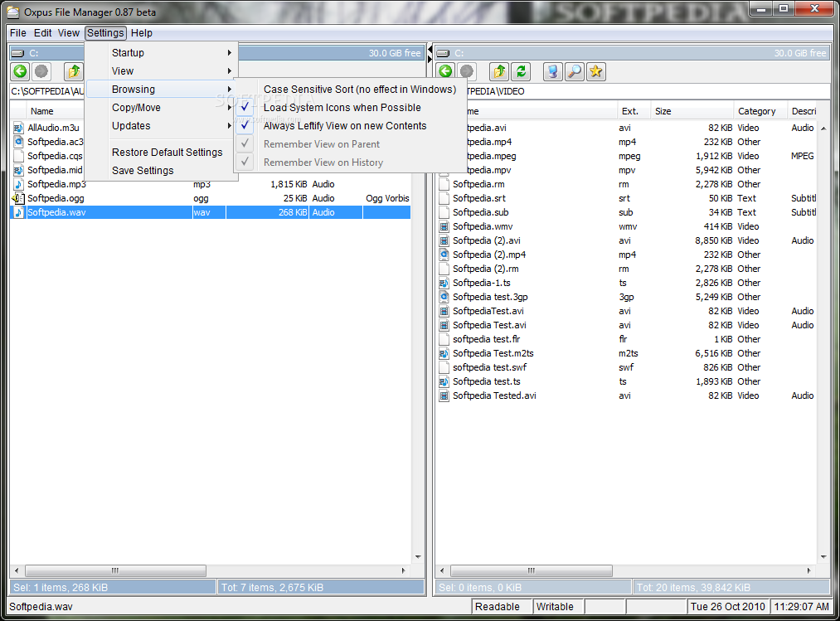Choose Save Settings
This screenshot has width=840, height=621.
click(161, 171)
